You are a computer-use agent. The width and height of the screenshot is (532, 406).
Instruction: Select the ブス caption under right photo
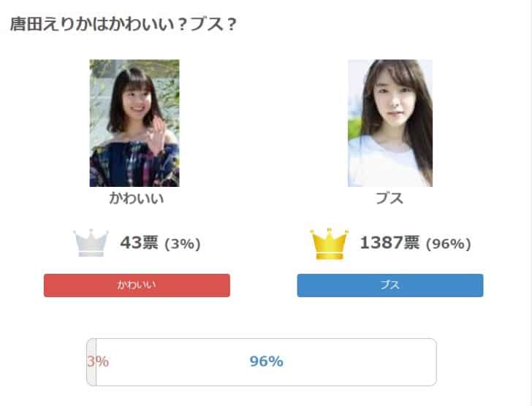click(x=389, y=199)
